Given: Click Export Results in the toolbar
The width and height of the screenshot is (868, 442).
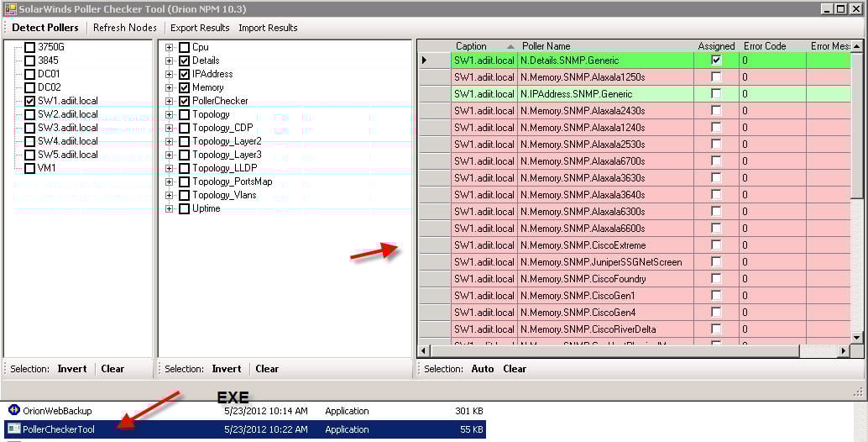Looking at the screenshot, I should click(x=200, y=28).
